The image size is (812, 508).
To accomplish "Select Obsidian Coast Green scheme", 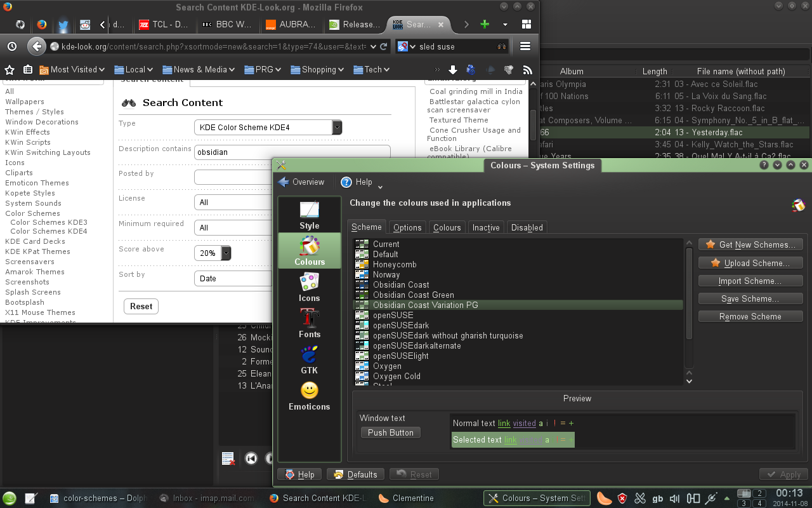I will click(x=518, y=295).
